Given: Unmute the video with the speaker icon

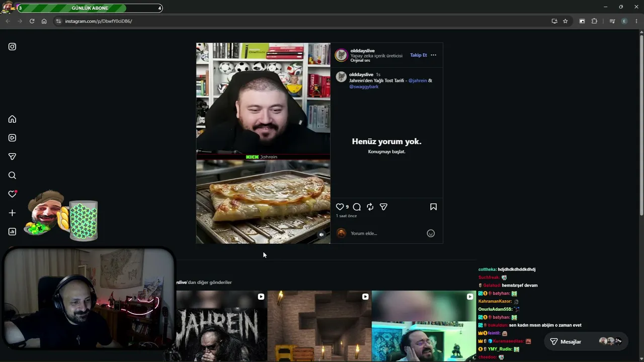Looking at the screenshot, I should [x=321, y=234].
